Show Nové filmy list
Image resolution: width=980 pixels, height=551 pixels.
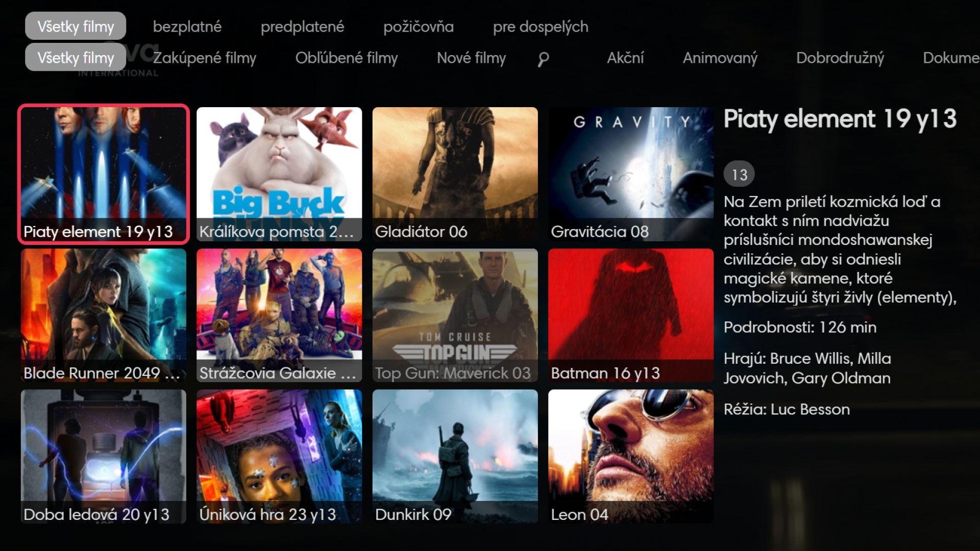[471, 58]
